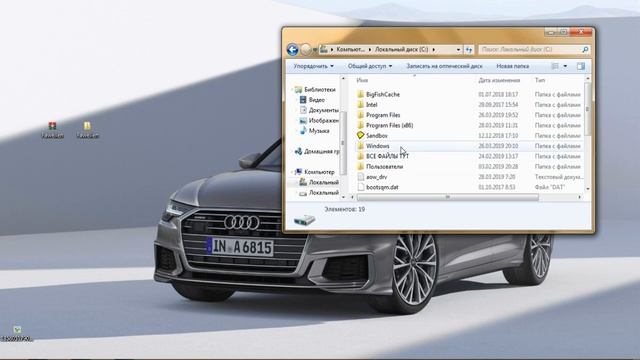Sort by the Имя column header

coord(362,80)
